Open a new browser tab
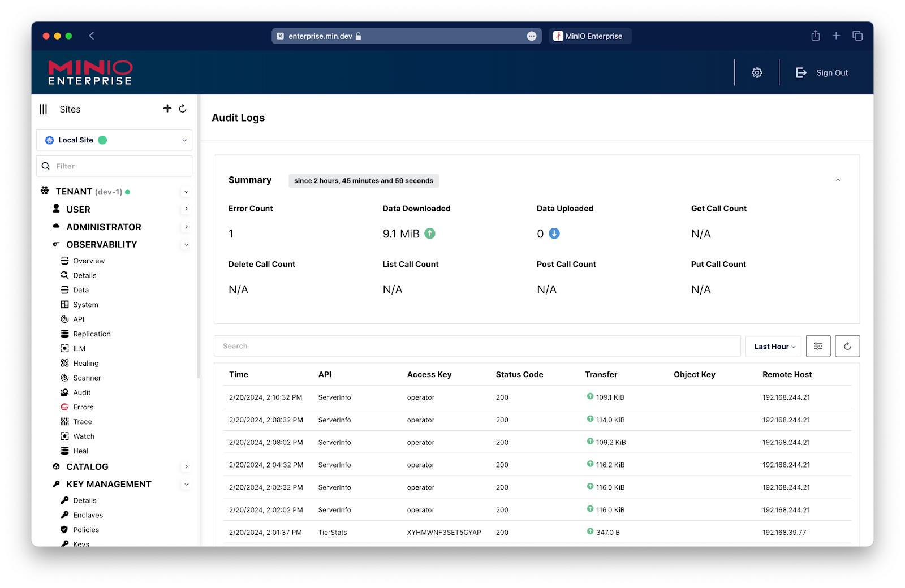905x588 pixels. (x=836, y=36)
